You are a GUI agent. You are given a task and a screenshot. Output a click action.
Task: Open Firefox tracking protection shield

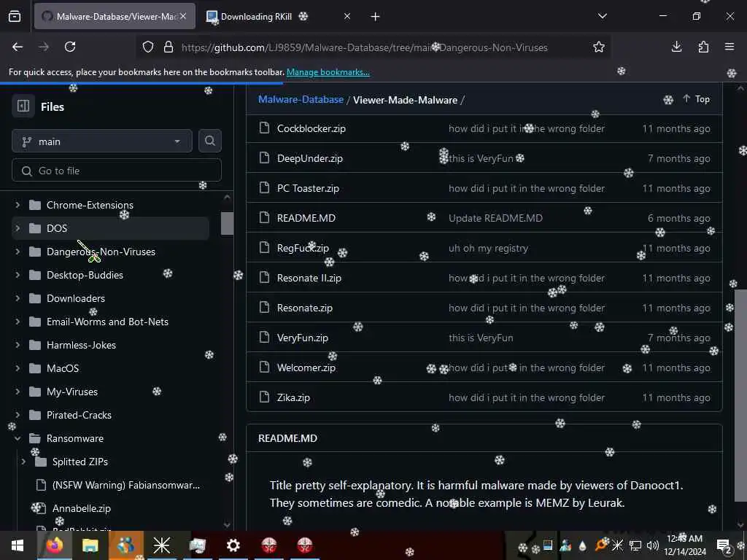pos(148,47)
